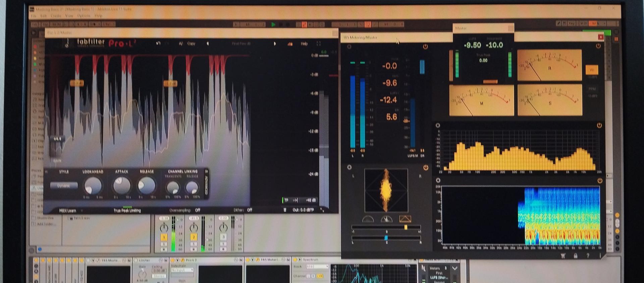644x283 pixels.
Task: Toggle the yellow track 2 activator button
Action: [x=194, y=237]
